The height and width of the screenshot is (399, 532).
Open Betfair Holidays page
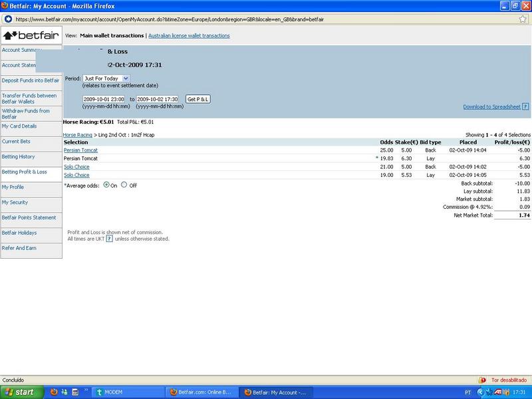coord(19,233)
